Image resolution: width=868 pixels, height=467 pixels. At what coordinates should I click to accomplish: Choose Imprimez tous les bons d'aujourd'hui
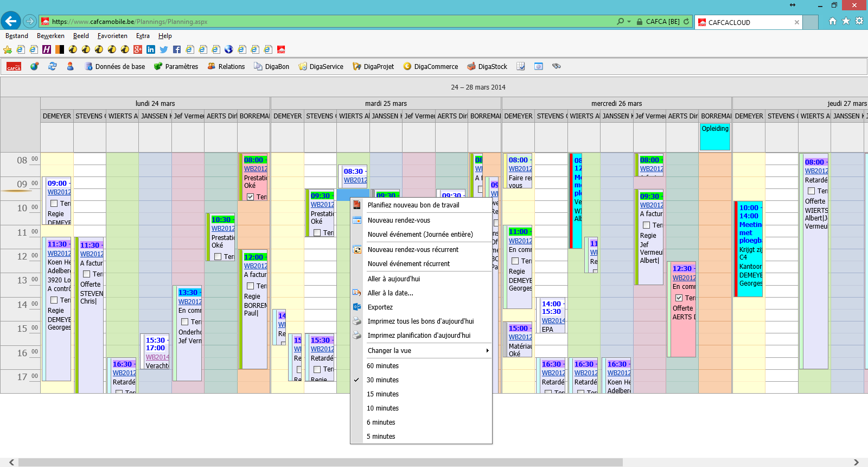[421, 321]
